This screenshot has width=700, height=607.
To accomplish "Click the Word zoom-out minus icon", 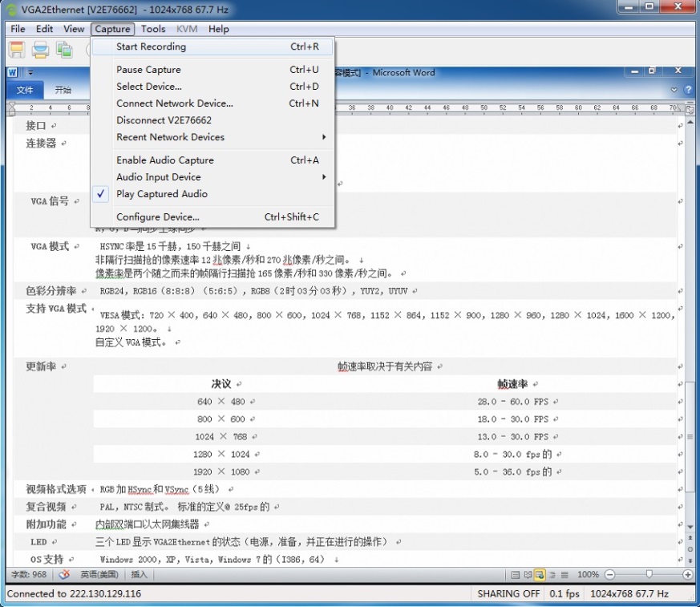I will click(609, 574).
